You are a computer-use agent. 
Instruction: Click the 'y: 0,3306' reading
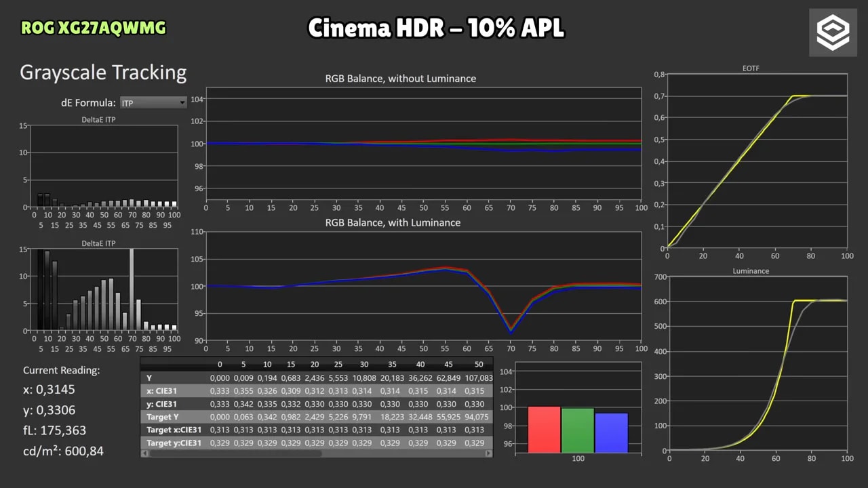tap(49, 410)
